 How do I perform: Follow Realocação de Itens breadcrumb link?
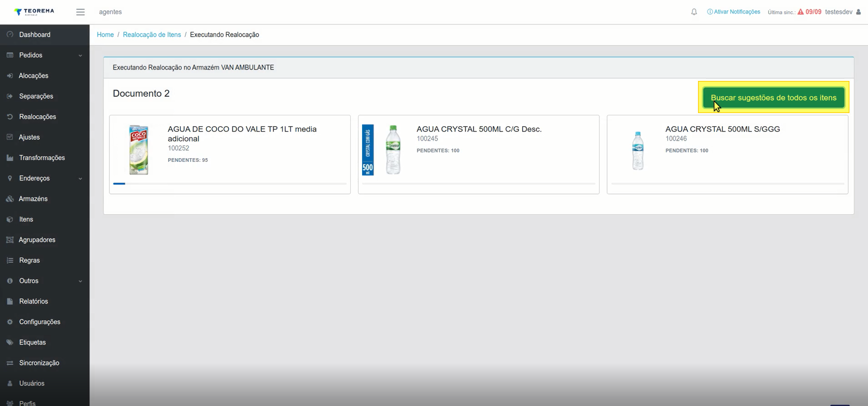click(x=152, y=35)
